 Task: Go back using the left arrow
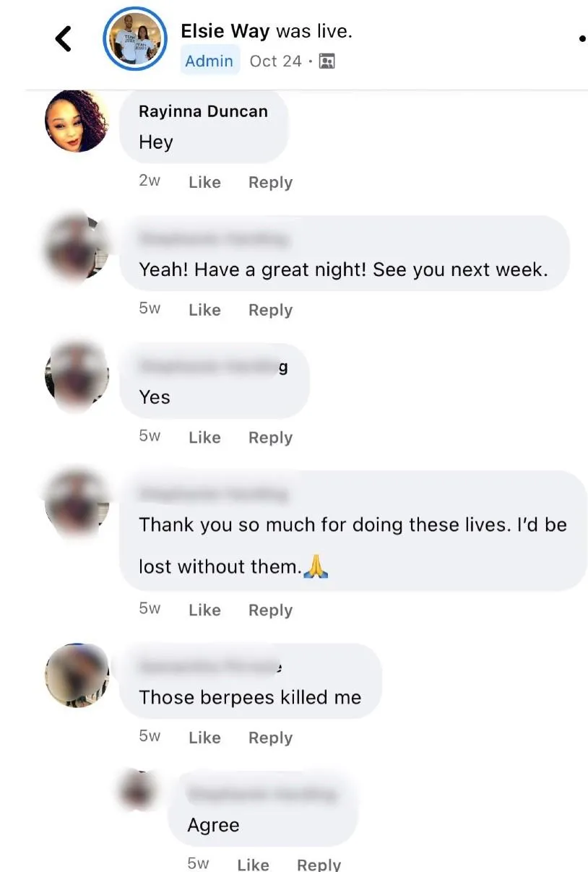(64, 38)
